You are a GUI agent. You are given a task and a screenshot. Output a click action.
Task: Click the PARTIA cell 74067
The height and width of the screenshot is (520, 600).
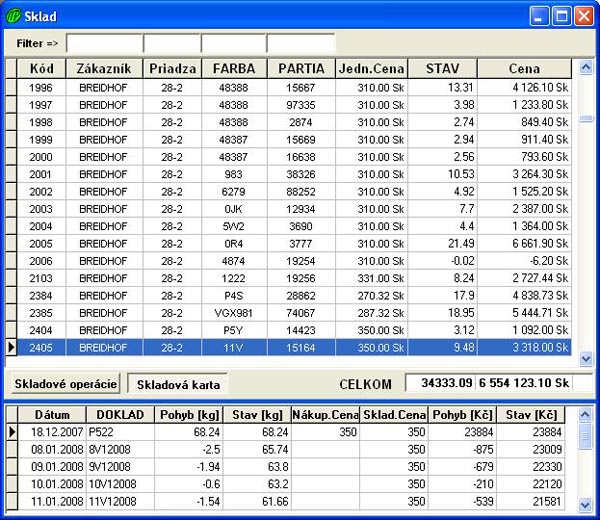coord(300,312)
